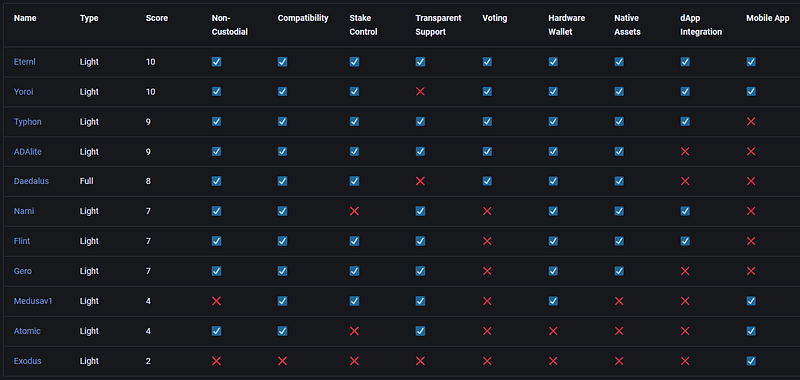Click Atomic's dApp Integration red X
Viewport: 800px width, 380px height.
pos(685,331)
